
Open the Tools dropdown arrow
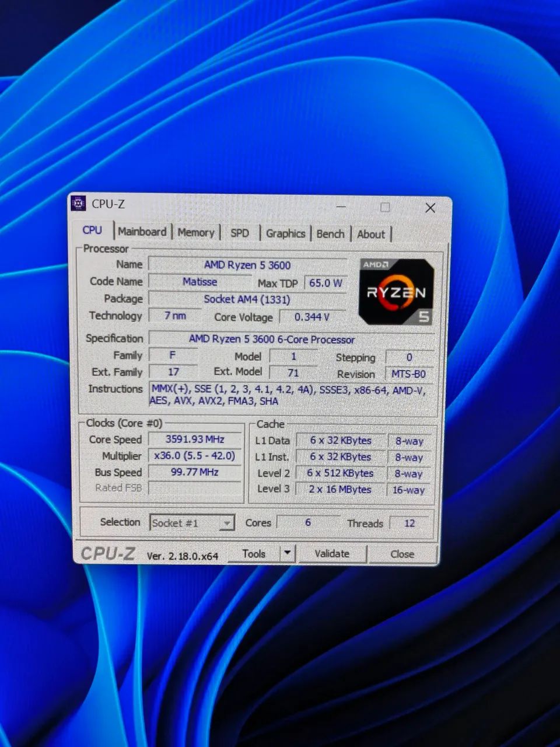(288, 553)
